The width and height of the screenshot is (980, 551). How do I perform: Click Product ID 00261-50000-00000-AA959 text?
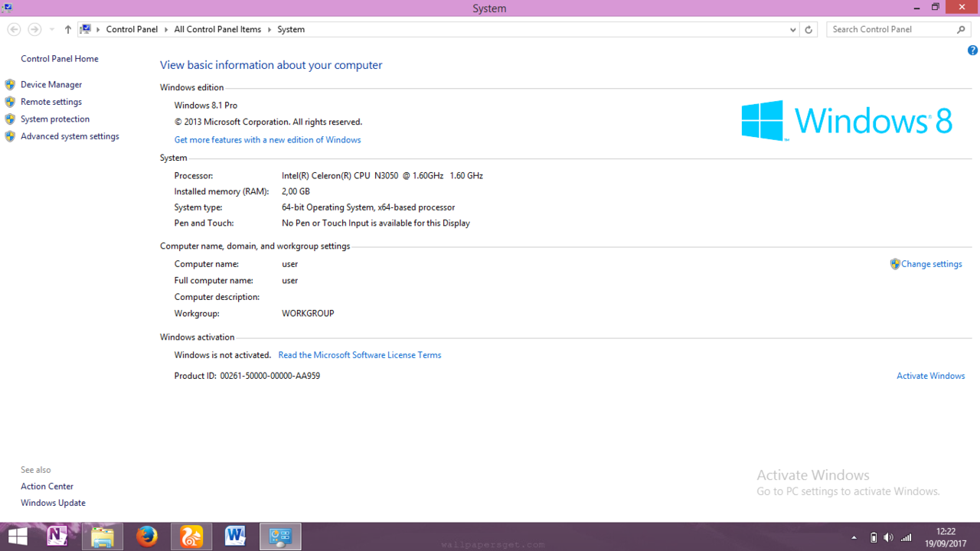click(247, 377)
